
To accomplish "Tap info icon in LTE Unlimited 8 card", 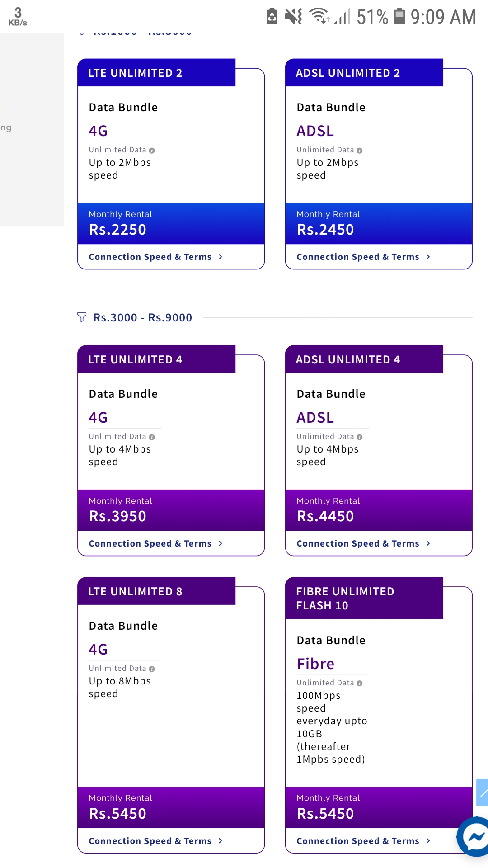I will (x=152, y=669).
